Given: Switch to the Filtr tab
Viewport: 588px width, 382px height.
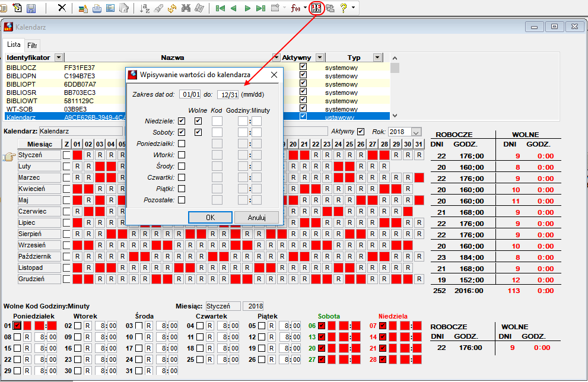Looking at the screenshot, I should click(32, 45).
